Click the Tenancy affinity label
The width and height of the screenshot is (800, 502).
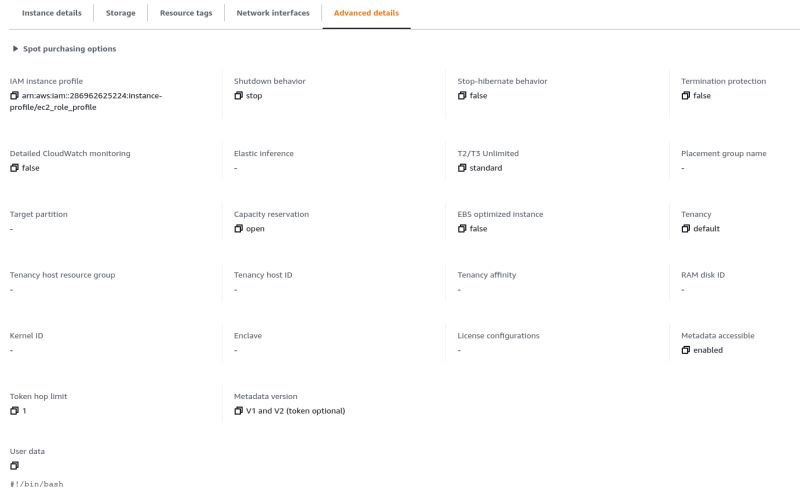coord(487,275)
